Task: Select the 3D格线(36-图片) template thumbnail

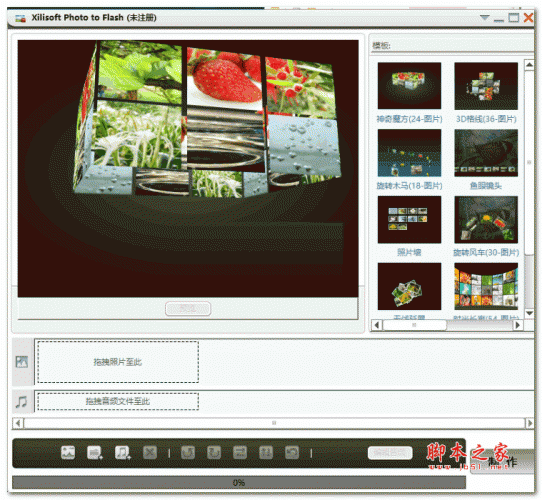Action: 486,86
